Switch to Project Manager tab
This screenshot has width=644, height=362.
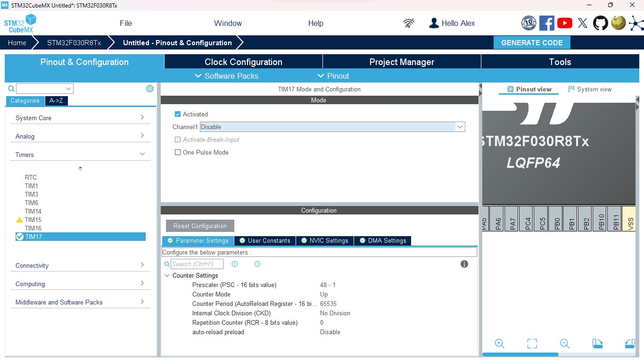(x=402, y=62)
